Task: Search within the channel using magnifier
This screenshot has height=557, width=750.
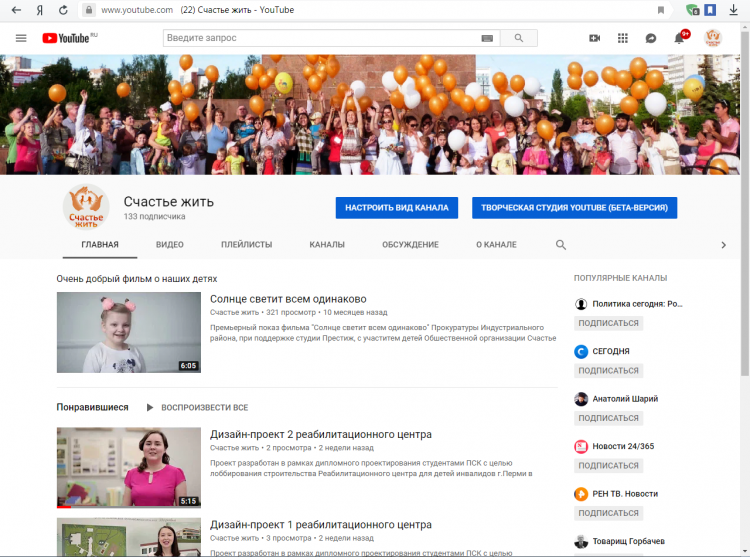Action: 561,244
